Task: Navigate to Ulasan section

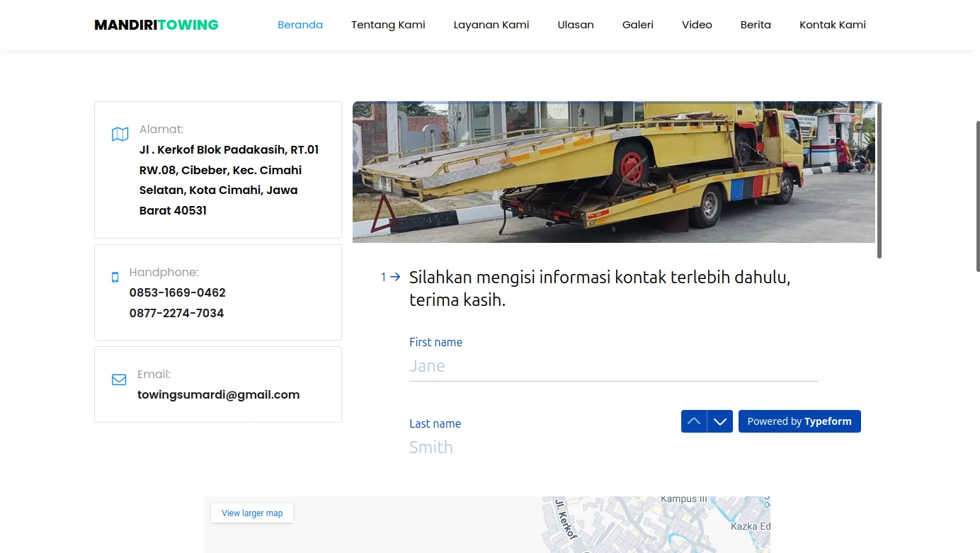Action: (576, 25)
